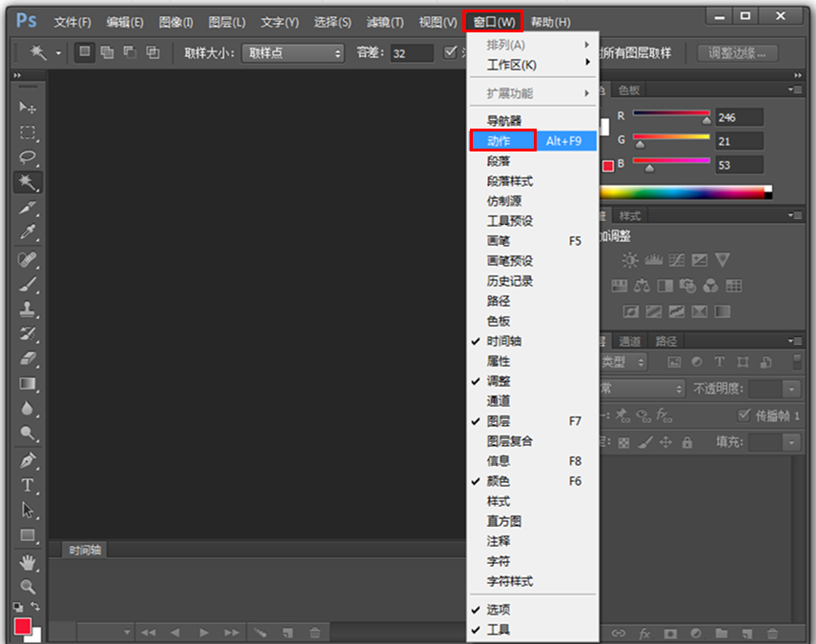Viewport: 816px width, 644px height.
Task: Uncheck 时间轴 in the Window menu
Action: click(x=504, y=341)
